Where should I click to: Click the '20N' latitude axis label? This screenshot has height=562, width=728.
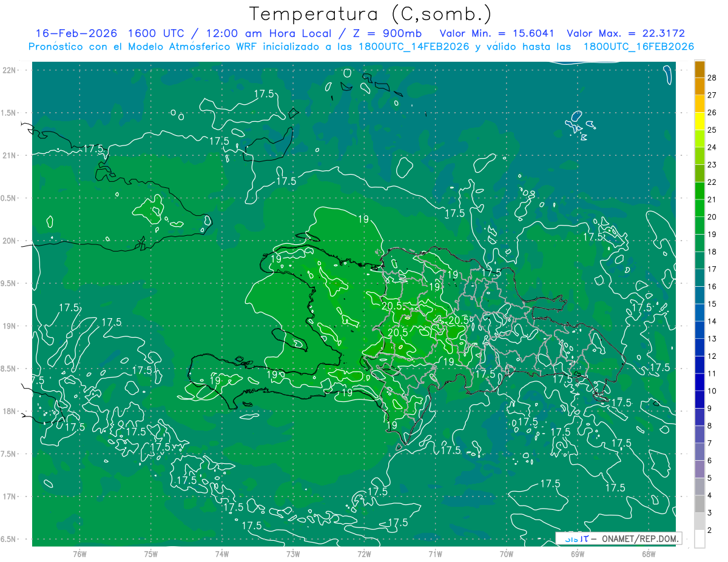click(x=9, y=241)
